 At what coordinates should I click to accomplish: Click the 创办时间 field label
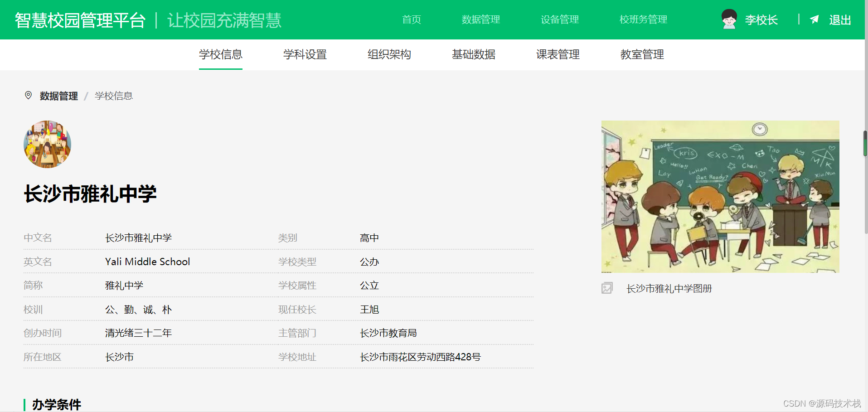tap(43, 333)
